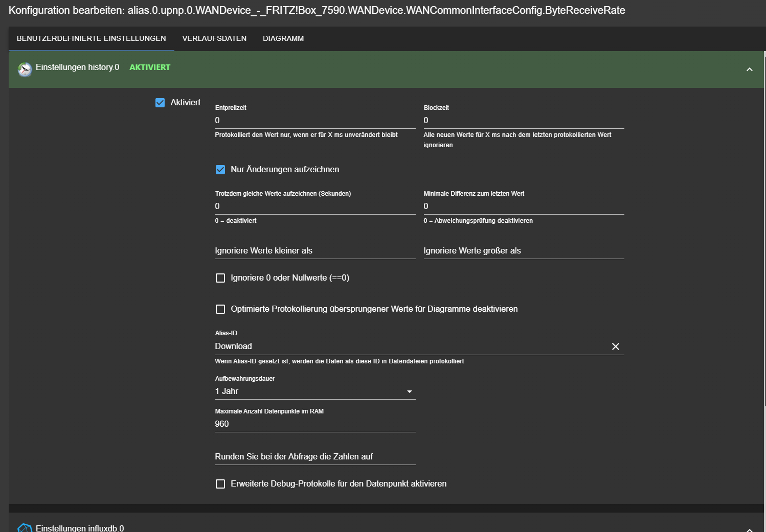Select Benutzerdefinierte Einstellungen tab
This screenshot has height=532, width=766.
tap(91, 38)
